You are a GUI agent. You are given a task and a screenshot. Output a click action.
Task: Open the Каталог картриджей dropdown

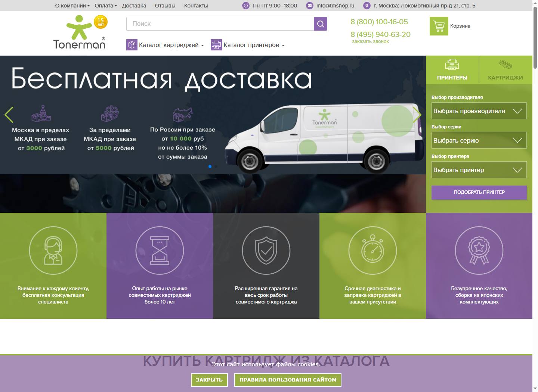(171, 45)
